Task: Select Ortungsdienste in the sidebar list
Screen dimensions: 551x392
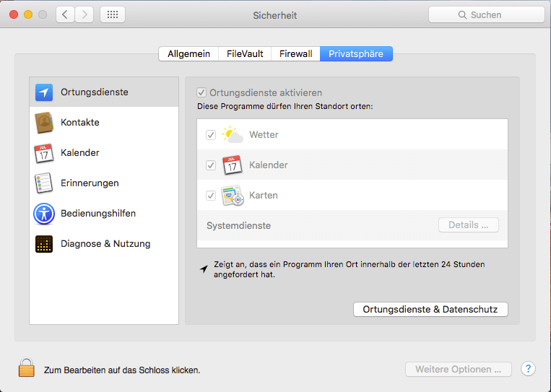Action: point(104,92)
